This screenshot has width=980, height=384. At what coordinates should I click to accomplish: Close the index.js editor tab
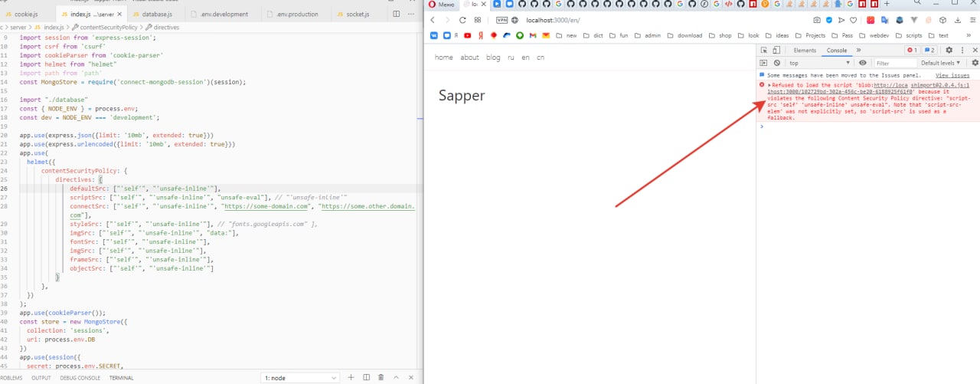coord(121,14)
